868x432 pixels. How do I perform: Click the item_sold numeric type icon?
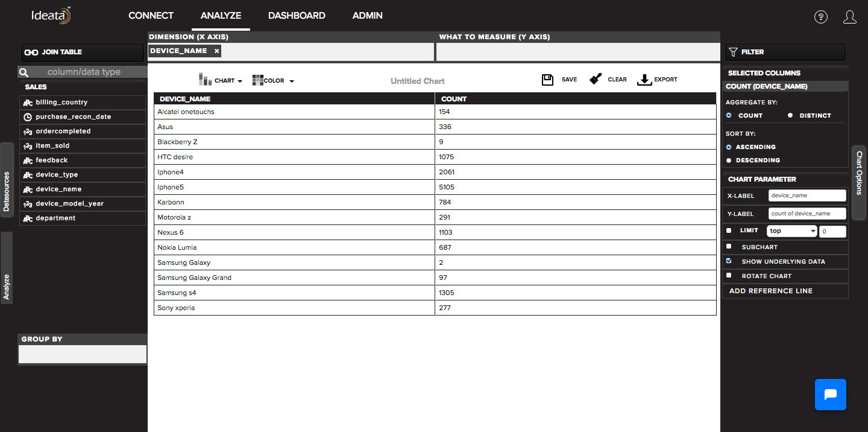tap(28, 146)
